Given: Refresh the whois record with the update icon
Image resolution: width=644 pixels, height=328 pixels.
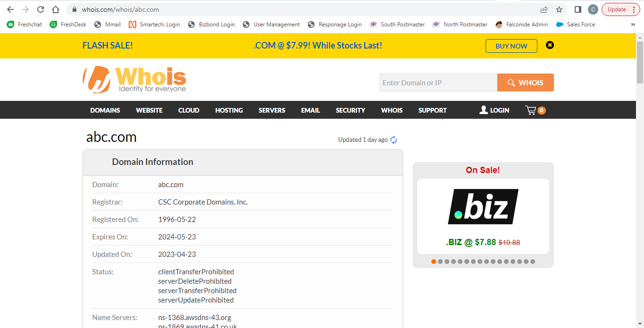Looking at the screenshot, I should point(394,140).
